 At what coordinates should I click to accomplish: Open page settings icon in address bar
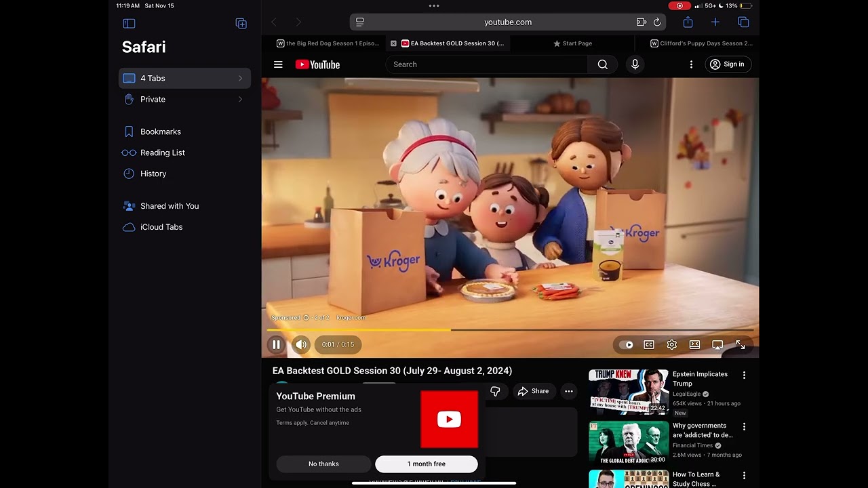360,22
